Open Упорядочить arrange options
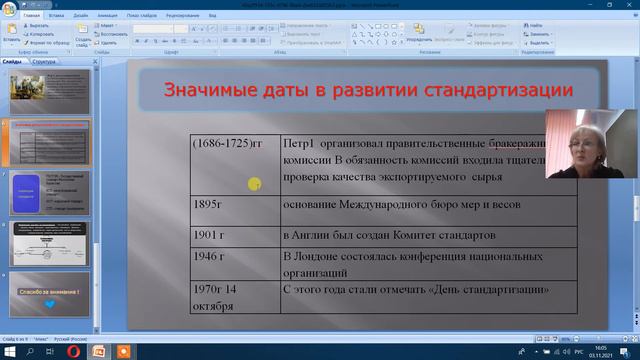The image size is (640, 360). (x=419, y=33)
